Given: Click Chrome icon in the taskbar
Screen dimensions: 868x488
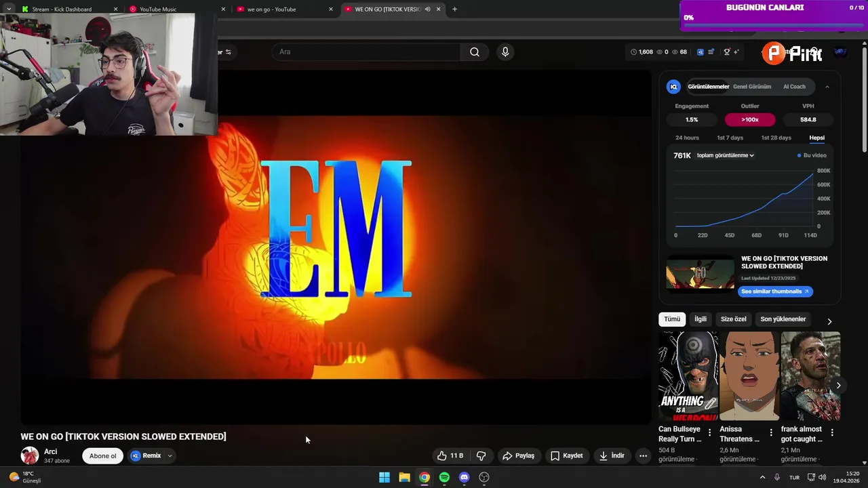Looking at the screenshot, I should (425, 477).
